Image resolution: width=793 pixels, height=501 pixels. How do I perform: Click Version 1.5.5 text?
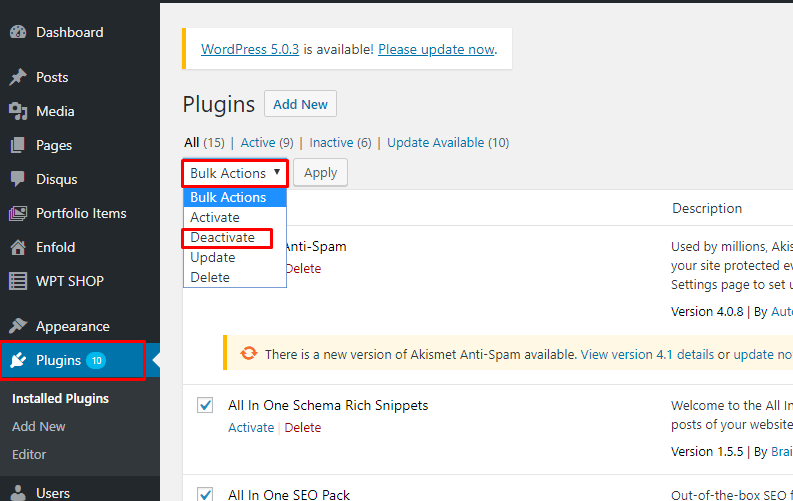(x=707, y=451)
